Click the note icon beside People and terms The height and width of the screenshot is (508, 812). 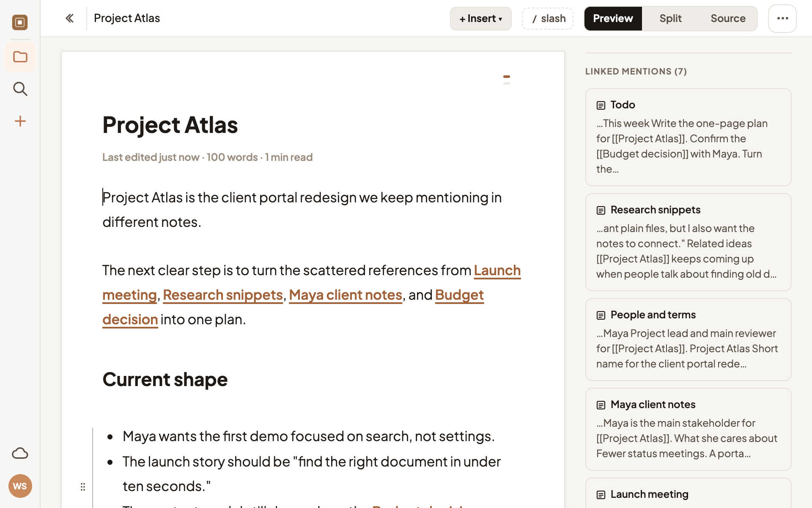601,315
